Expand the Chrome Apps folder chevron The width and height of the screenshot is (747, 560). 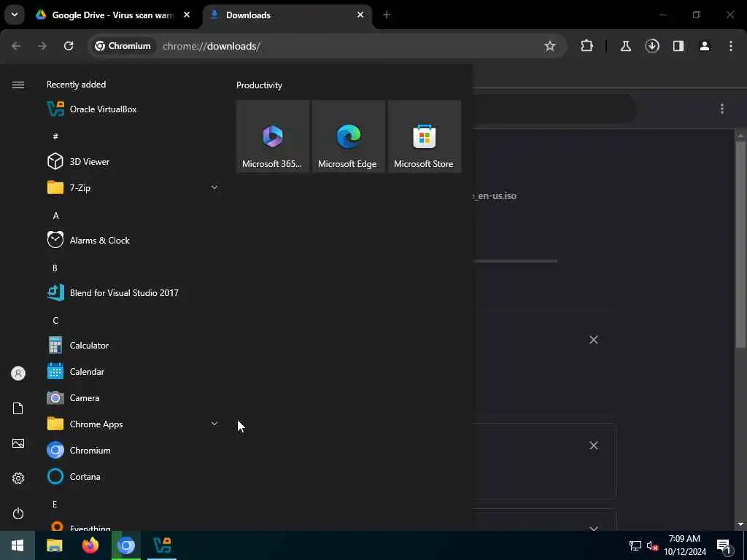click(214, 424)
